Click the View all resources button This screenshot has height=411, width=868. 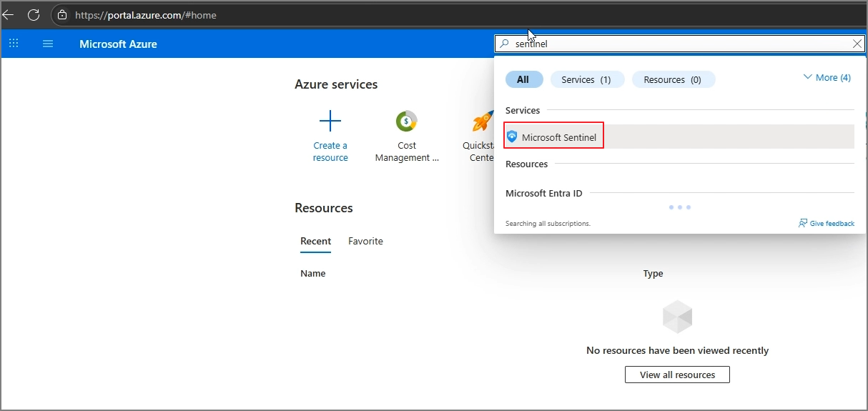coord(677,375)
